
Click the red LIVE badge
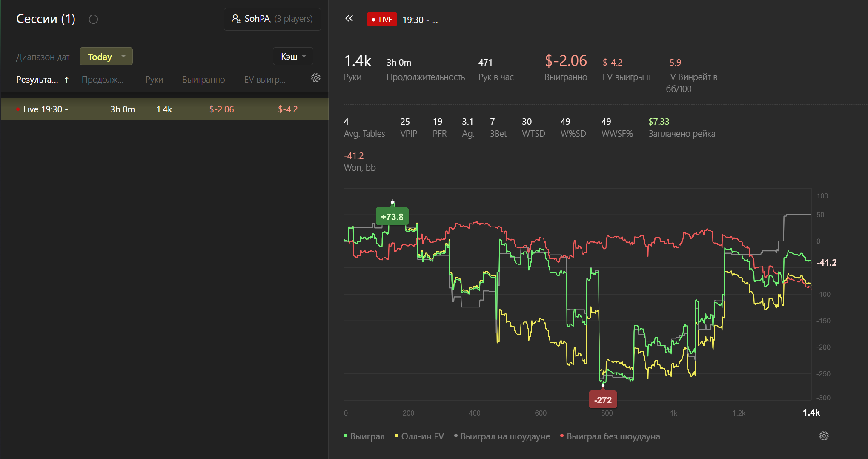(x=382, y=20)
